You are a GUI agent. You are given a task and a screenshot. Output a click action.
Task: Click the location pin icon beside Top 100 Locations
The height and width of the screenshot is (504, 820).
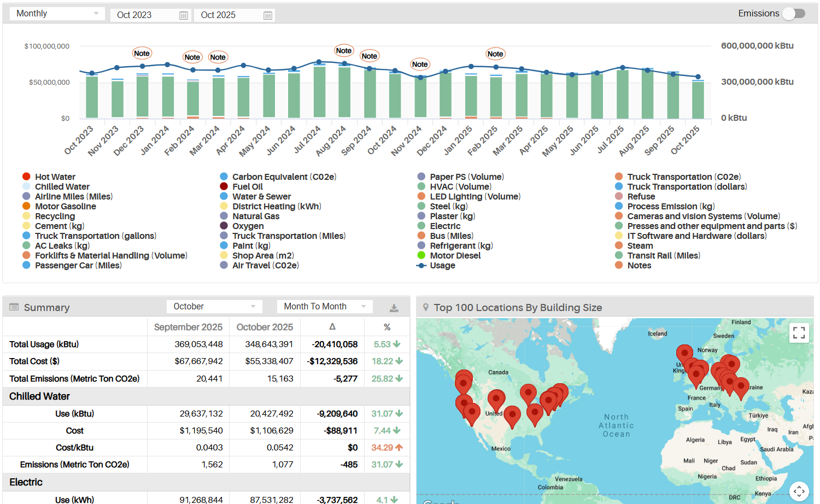click(x=426, y=308)
